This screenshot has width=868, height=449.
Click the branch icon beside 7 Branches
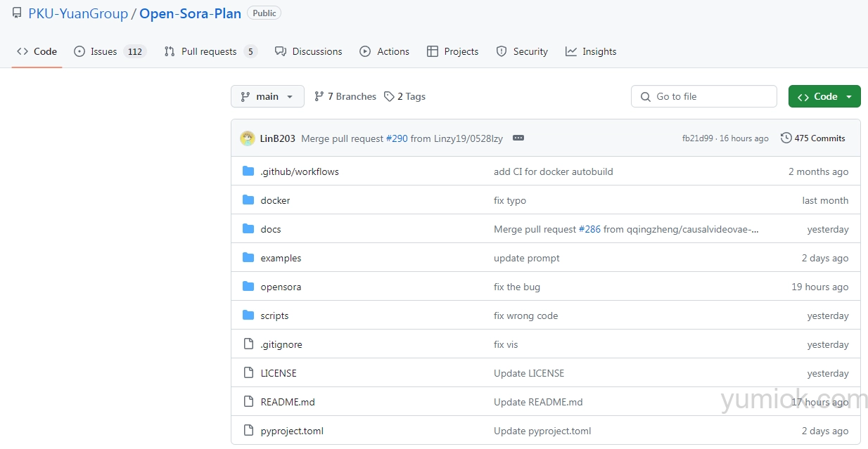pos(319,97)
